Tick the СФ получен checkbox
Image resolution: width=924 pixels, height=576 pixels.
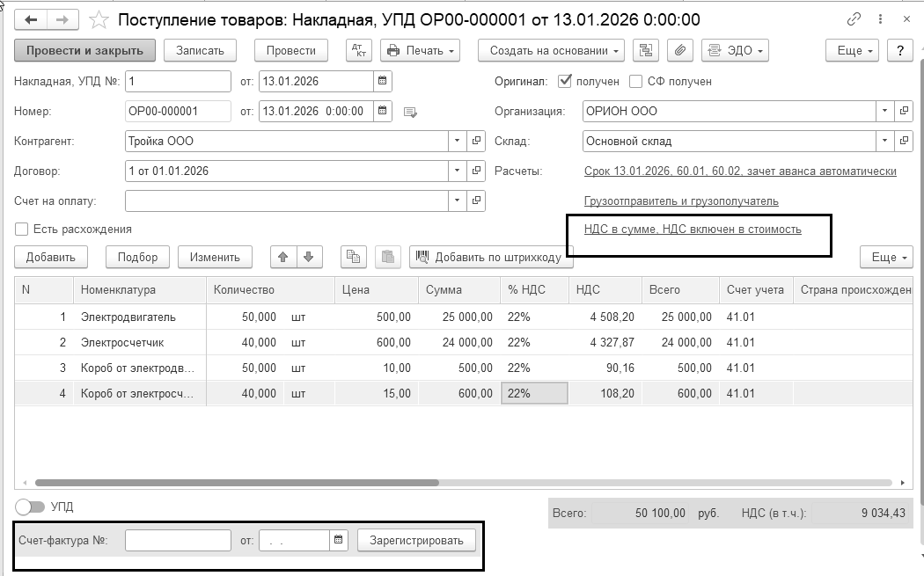pos(635,81)
